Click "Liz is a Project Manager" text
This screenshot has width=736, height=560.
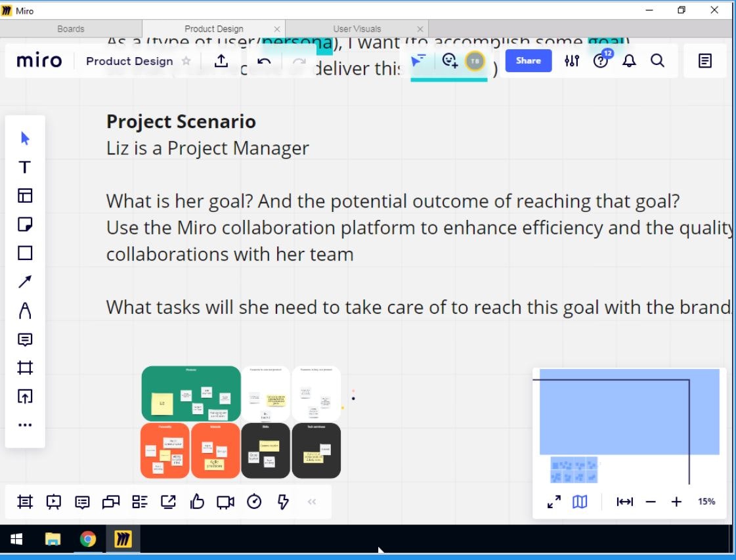tap(207, 148)
